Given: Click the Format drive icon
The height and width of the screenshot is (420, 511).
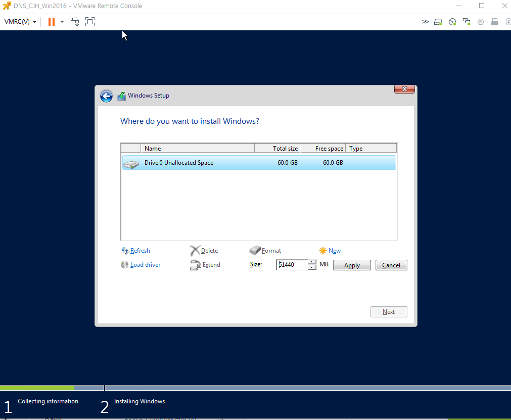Looking at the screenshot, I should 255,250.
